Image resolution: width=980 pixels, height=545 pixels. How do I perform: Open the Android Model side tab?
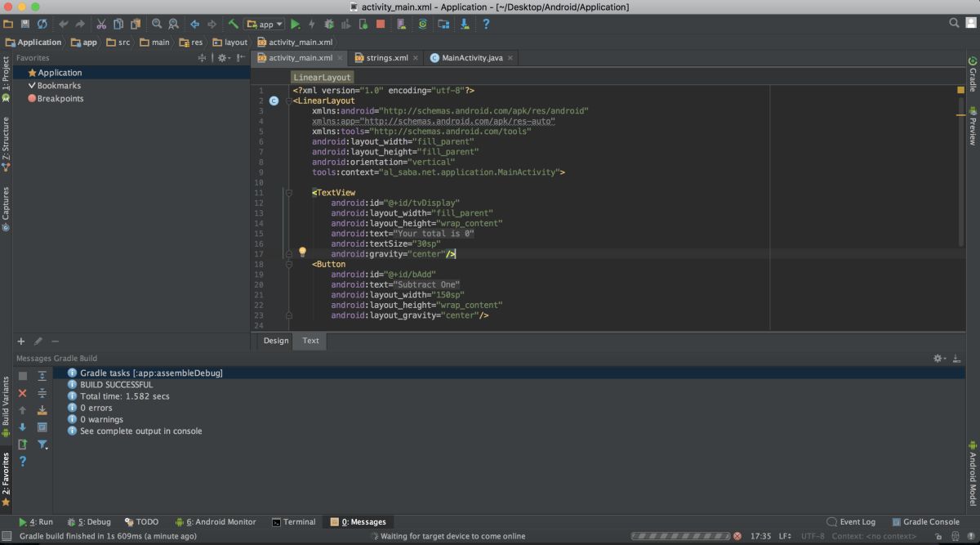[x=973, y=474]
